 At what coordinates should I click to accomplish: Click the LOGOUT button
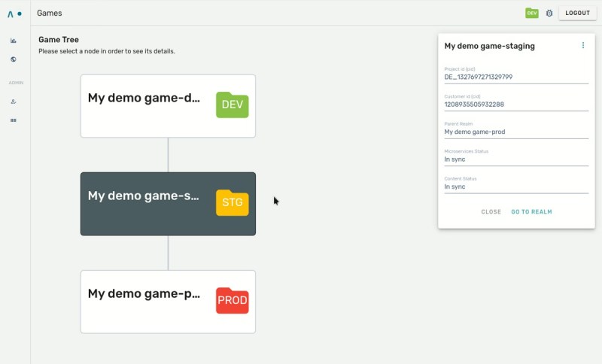[x=577, y=13]
